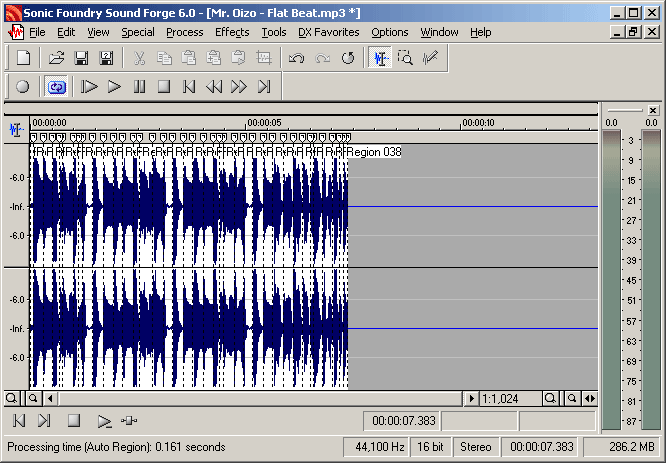Click the level zoom in magnifier

[x=33, y=398]
